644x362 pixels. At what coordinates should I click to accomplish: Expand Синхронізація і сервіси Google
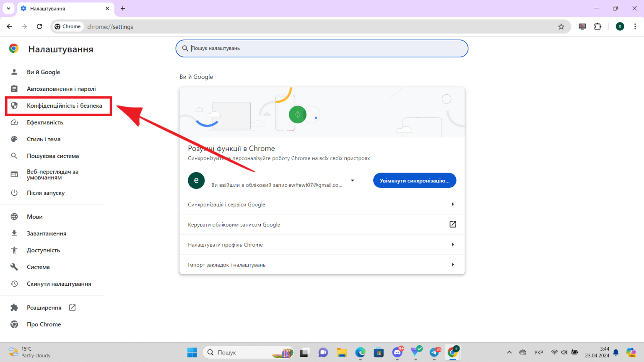(x=322, y=204)
